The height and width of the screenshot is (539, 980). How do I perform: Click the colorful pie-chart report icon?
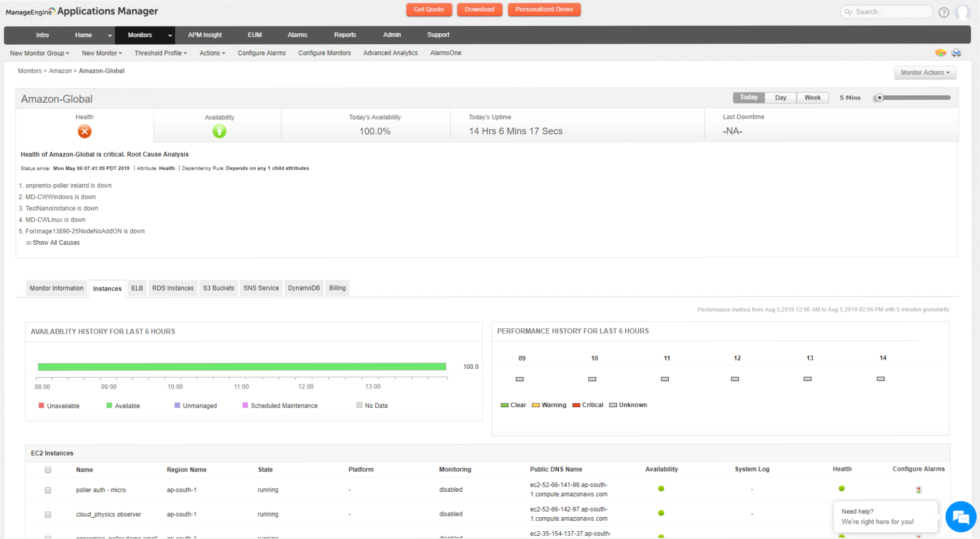941,53
